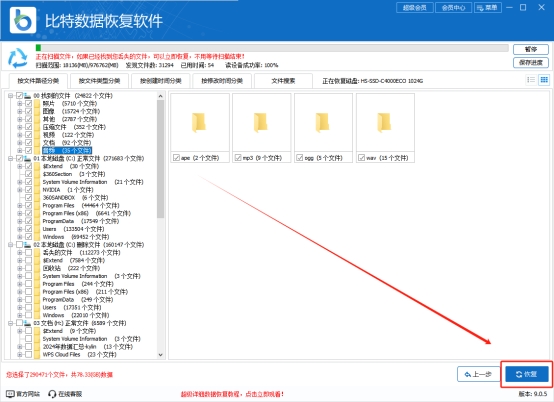This screenshot has height=402, width=554.
Task: Check the 02 本地磁盘 (C:) 删除文件 checkbox
Action: click(19, 244)
